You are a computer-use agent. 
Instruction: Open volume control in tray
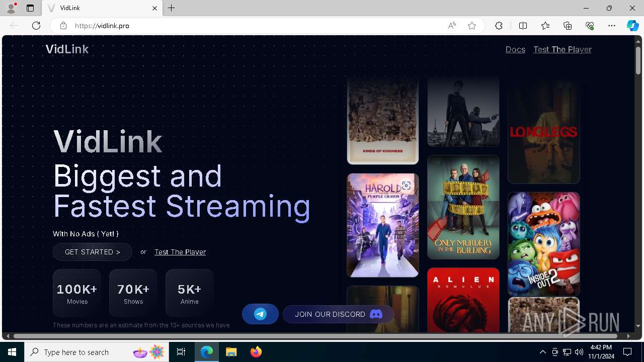[x=579, y=352]
